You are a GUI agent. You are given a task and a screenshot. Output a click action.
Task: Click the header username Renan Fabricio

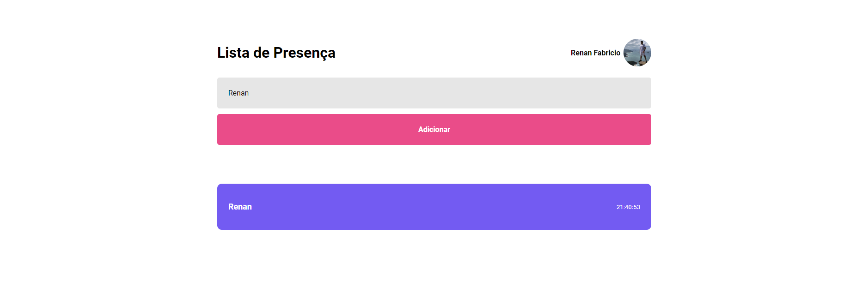[595, 53]
